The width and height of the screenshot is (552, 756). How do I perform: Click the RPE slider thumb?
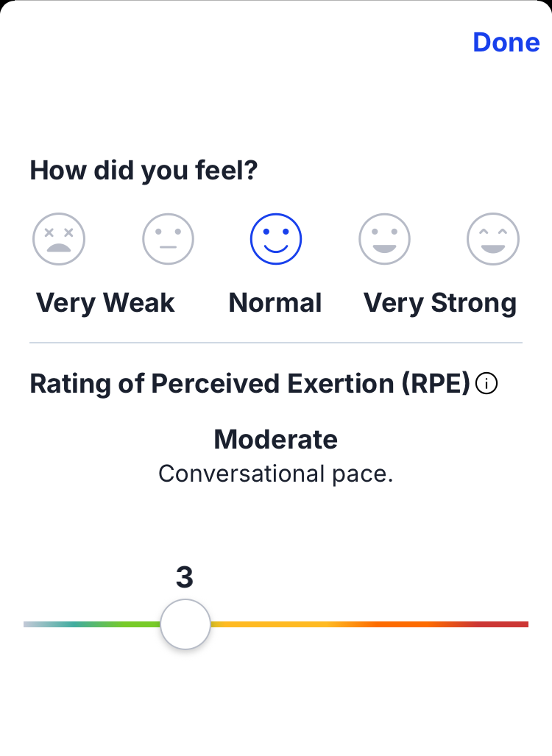click(x=185, y=624)
